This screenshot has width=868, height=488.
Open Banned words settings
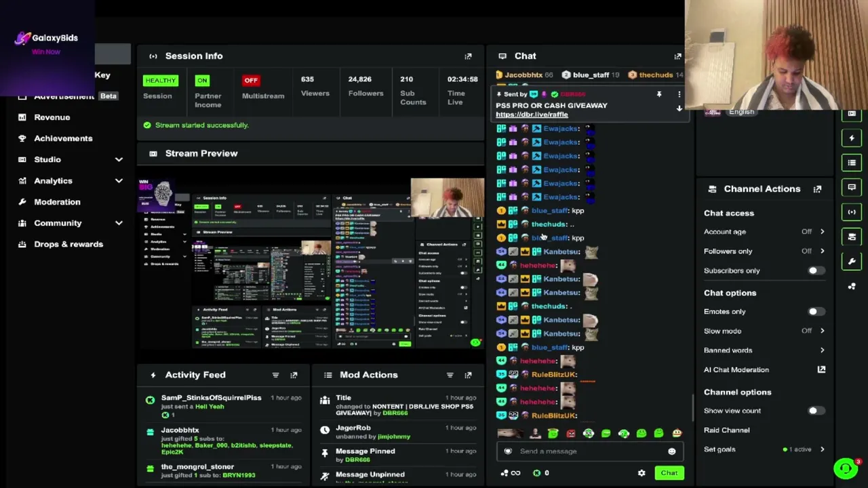tap(764, 350)
